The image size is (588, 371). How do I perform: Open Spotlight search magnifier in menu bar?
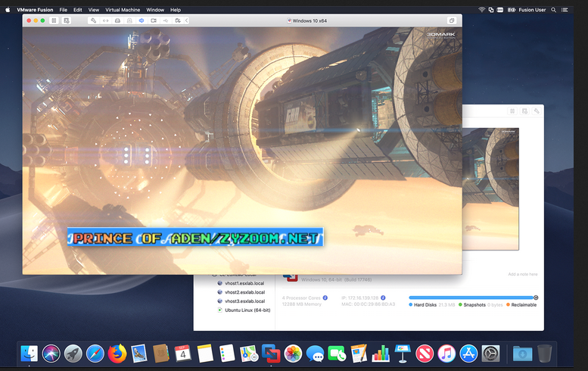[553, 10]
